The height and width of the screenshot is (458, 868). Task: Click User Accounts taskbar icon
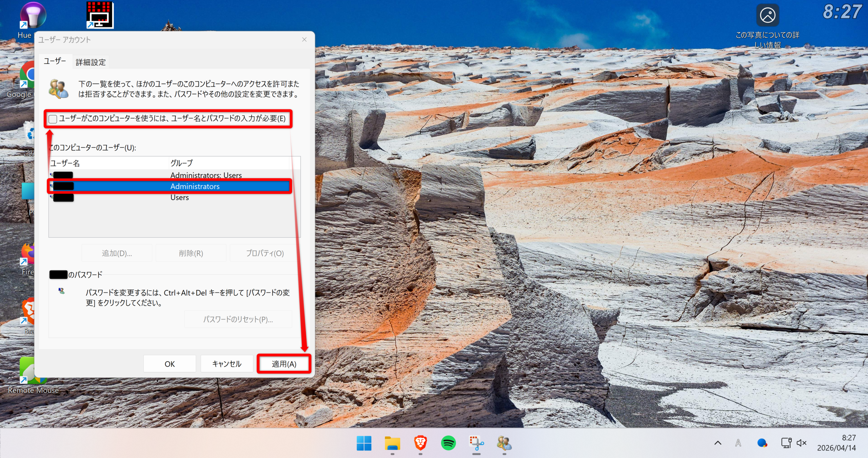point(504,443)
